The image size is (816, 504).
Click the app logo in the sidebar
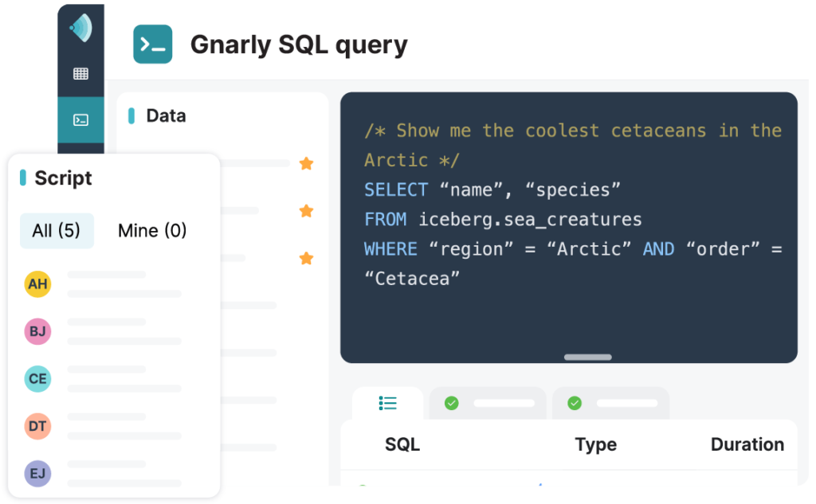coord(80,28)
